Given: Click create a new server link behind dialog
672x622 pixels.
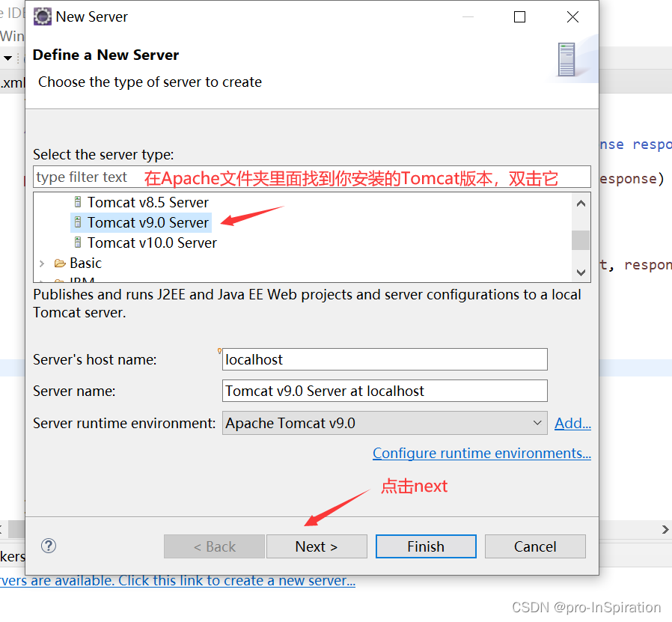Looking at the screenshot, I should pyautogui.click(x=177, y=580).
